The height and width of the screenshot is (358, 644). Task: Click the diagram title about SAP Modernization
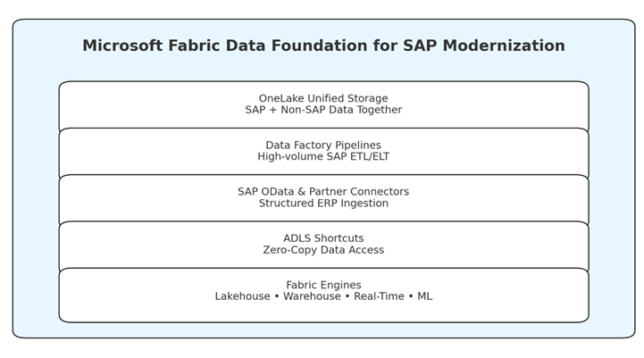323,46
